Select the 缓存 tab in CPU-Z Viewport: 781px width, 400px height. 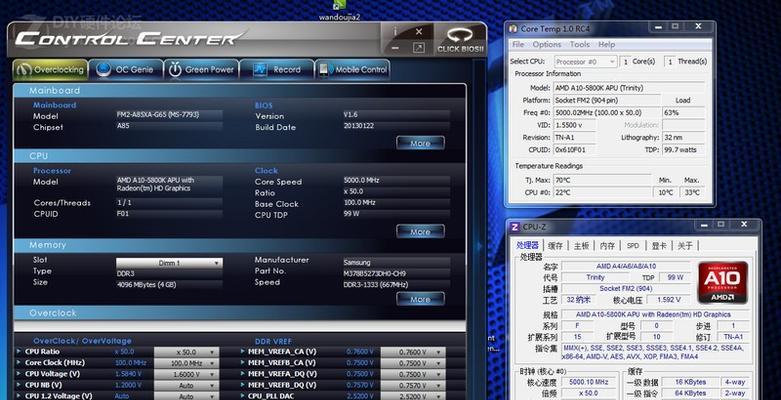pyautogui.click(x=555, y=246)
